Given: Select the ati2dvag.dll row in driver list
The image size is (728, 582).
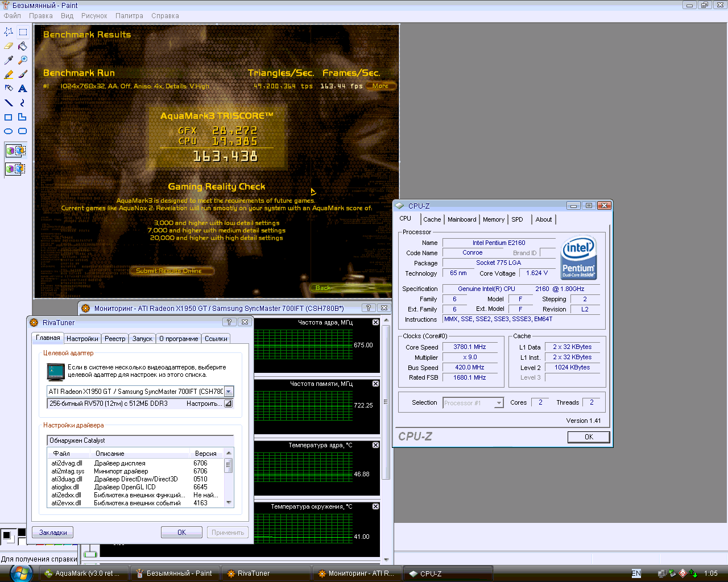Looking at the screenshot, I should [x=135, y=463].
